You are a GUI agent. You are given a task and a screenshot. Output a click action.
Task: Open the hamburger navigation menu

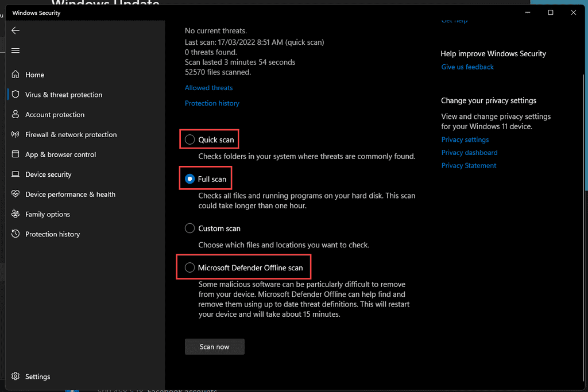16,51
